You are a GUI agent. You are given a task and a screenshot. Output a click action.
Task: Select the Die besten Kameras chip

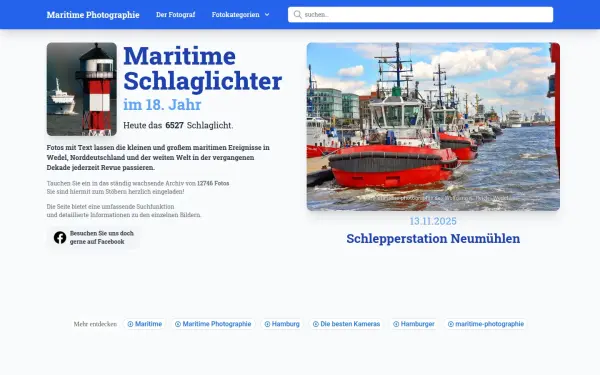[x=346, y=324]
